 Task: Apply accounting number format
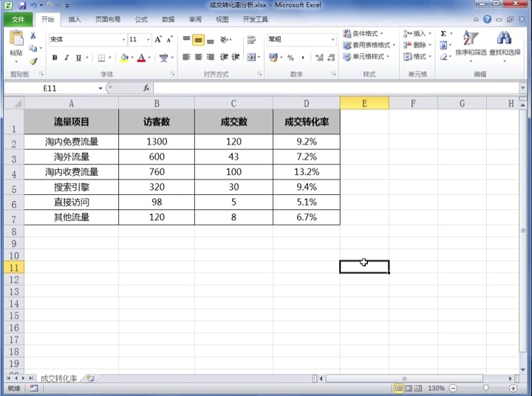[x=273, y=58]
